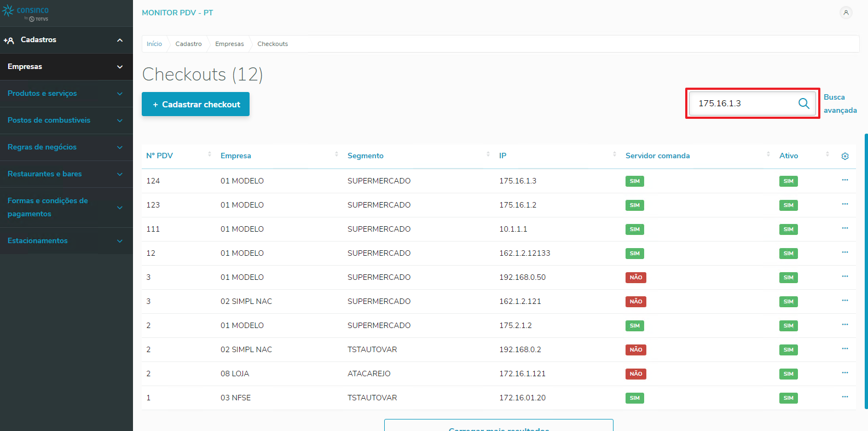This screenshot has height=431, width=868.
Task: Select IP cell 162.1.2.12133
Action: tap(524, 253)
